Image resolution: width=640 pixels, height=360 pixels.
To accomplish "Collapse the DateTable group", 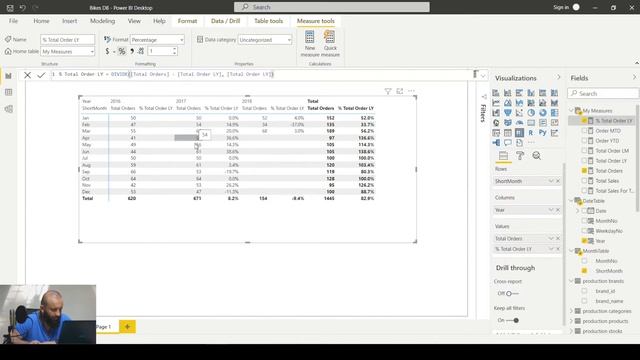I will point(571,201).
